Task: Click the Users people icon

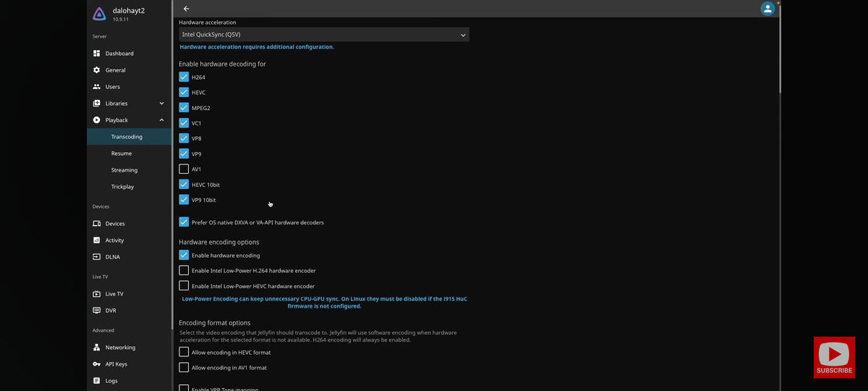Action: pos(97,87)
